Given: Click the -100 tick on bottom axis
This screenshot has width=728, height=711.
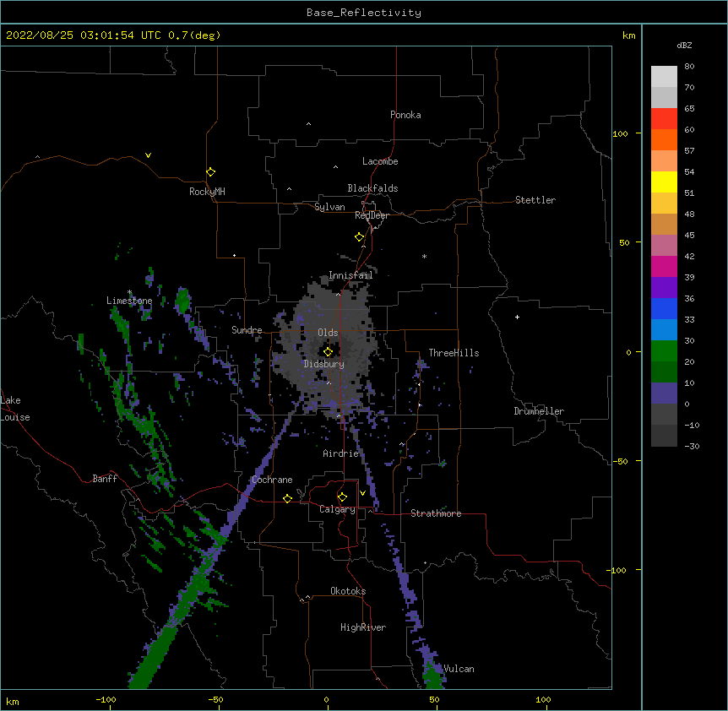Looking at the screenshot, I should click(106, 699).
